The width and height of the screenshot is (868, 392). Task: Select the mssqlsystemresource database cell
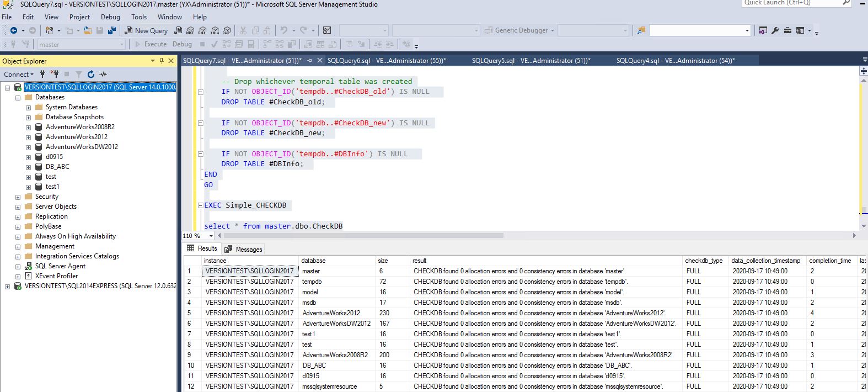point(338,386)
